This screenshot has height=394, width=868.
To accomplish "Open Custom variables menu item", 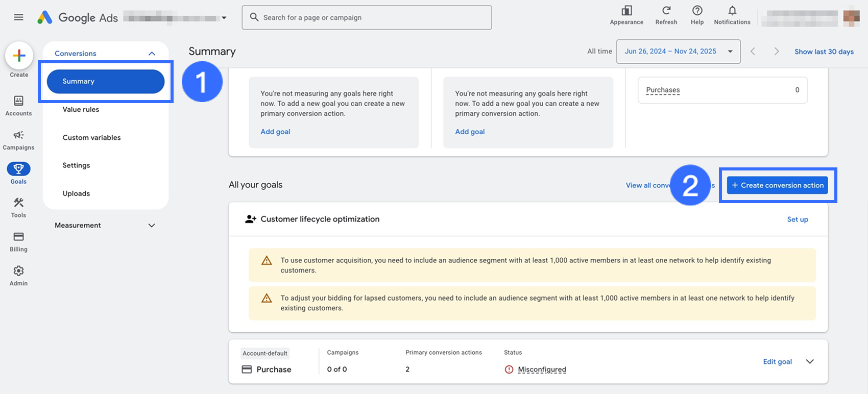I will pyautogui.click(x=91, y=137).
